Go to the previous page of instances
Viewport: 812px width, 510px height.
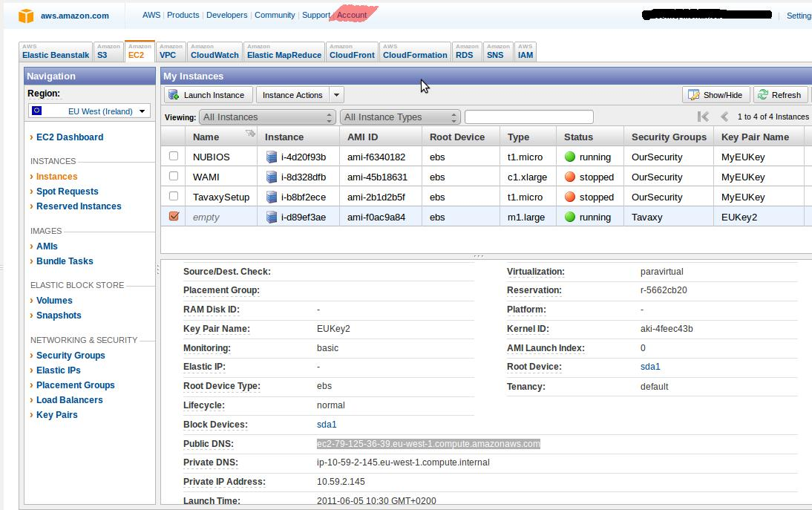pyautogui.click(x=724, y=117)
